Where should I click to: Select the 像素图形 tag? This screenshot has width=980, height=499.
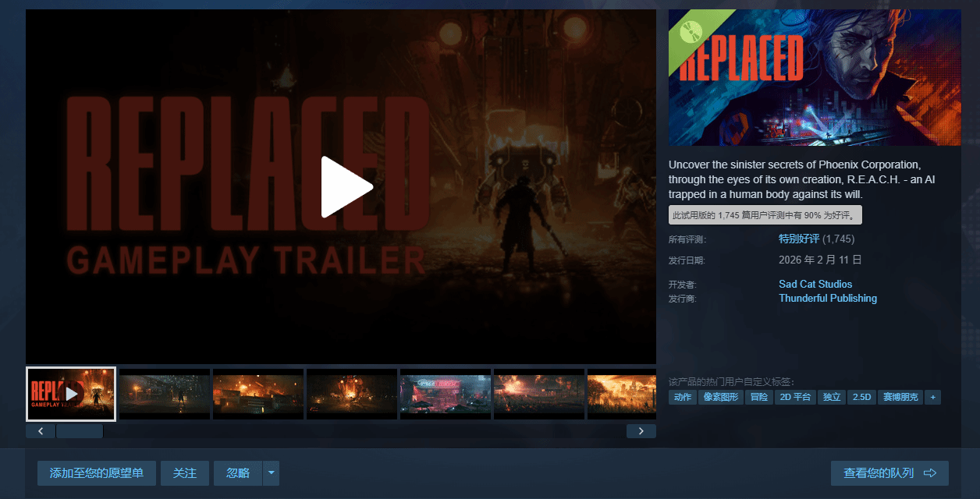tap(721, 398)
